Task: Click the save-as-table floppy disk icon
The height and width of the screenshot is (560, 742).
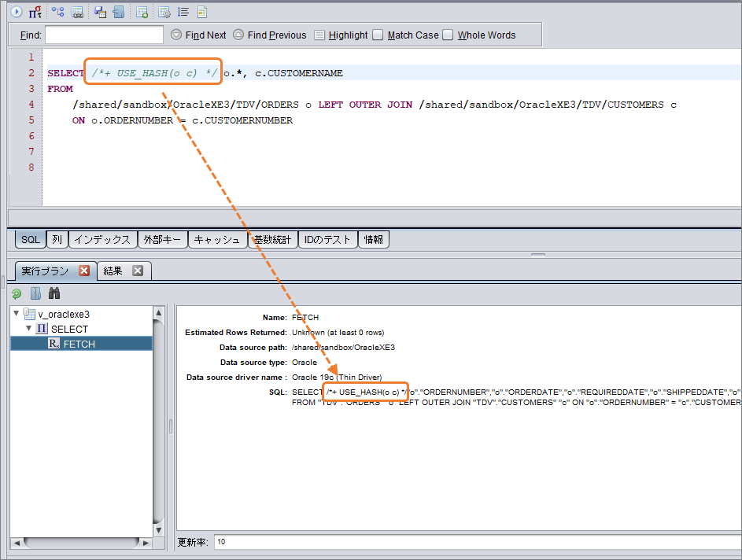Action: coord(100,12)
